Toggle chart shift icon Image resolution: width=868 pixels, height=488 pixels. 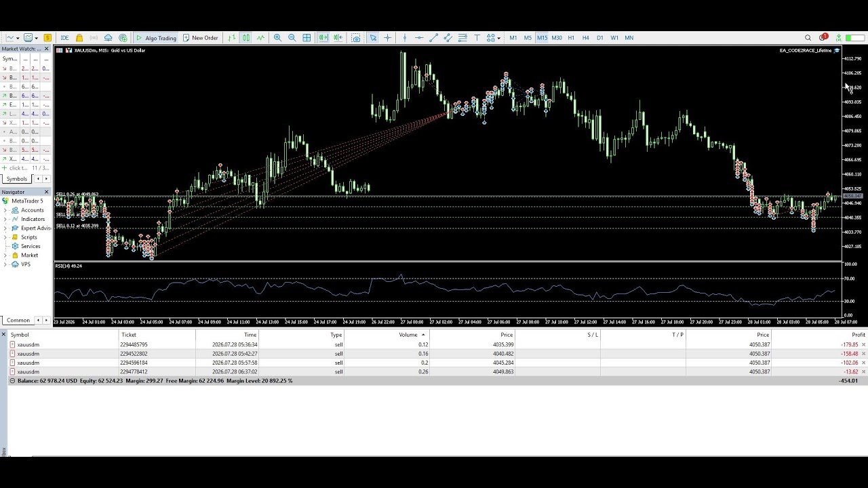click(338, 38)
